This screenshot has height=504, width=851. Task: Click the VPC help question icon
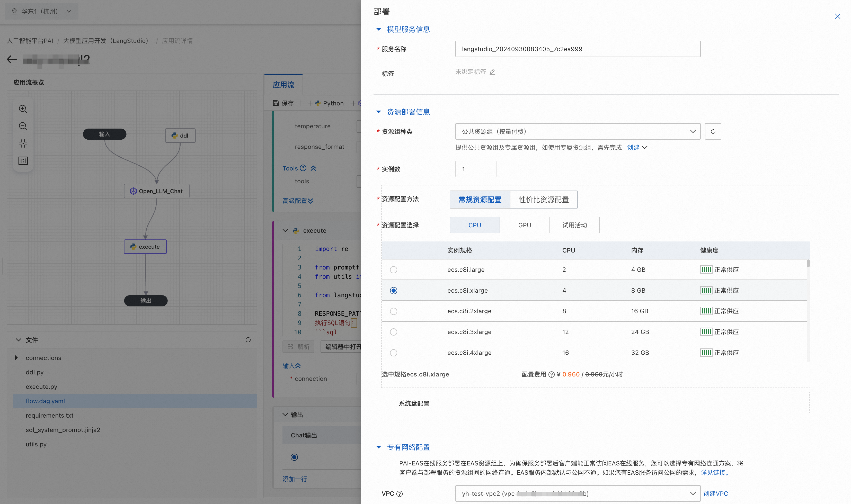click(x=400, y=494)
